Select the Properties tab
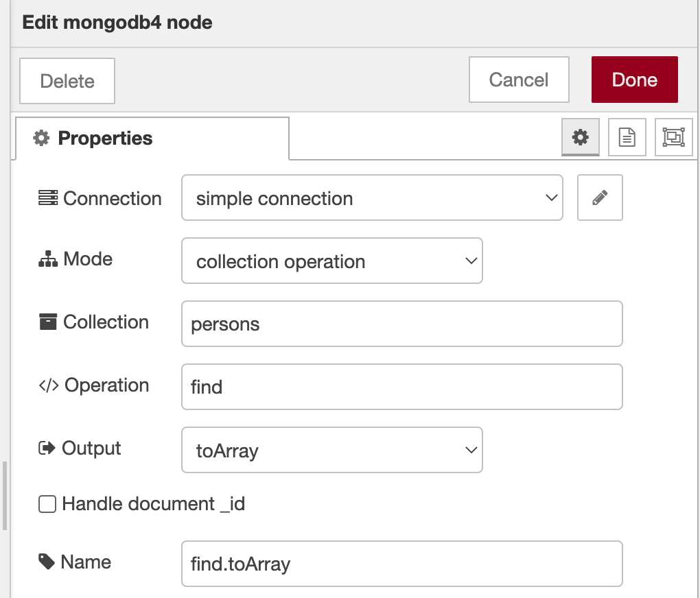Image resolution: width=700 pixels, height=598 pixels. 152,139
